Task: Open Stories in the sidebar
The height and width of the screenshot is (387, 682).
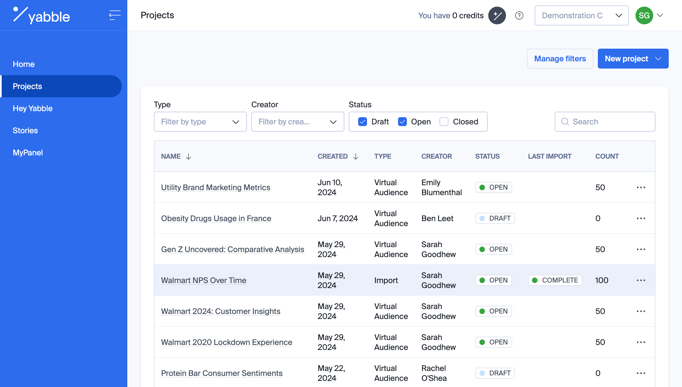Action: click(x=25, y=130)
